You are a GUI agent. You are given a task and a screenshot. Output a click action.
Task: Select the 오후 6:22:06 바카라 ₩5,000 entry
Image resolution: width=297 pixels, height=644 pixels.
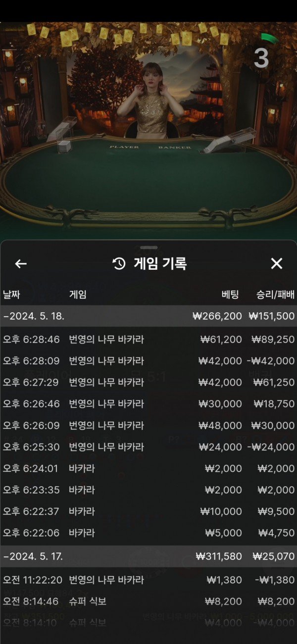(148, 533)
